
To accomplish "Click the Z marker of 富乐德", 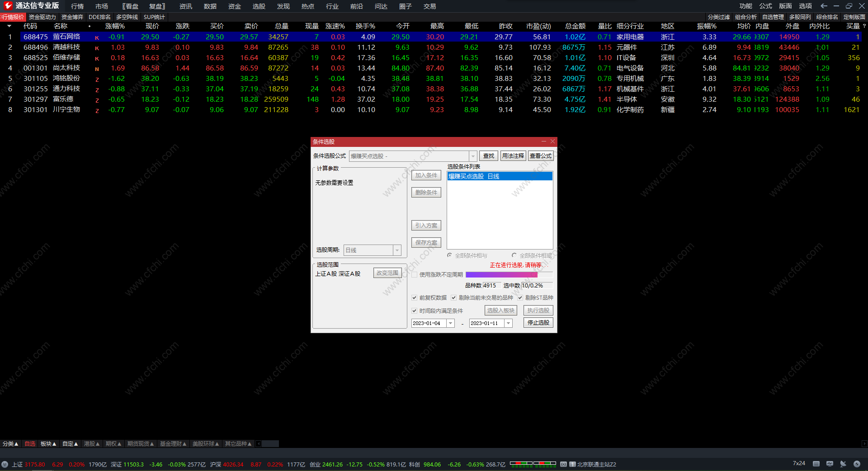I will 97,100.
